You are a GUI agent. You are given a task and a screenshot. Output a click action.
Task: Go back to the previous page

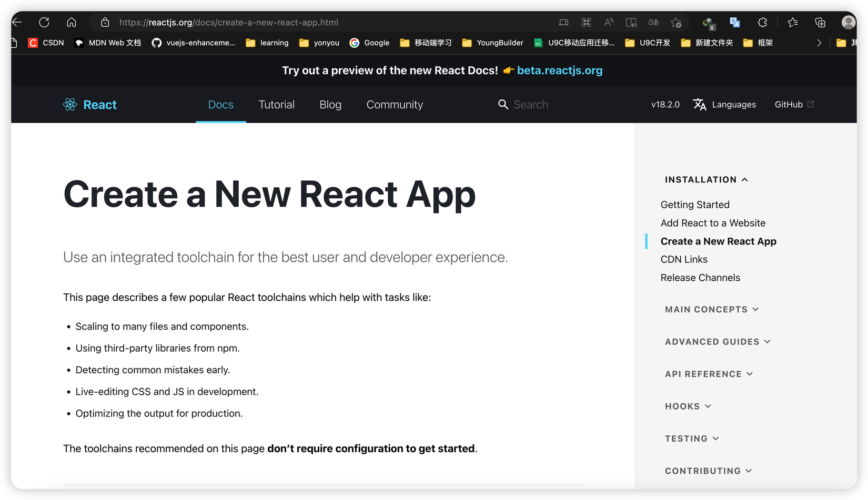point(17,22)
